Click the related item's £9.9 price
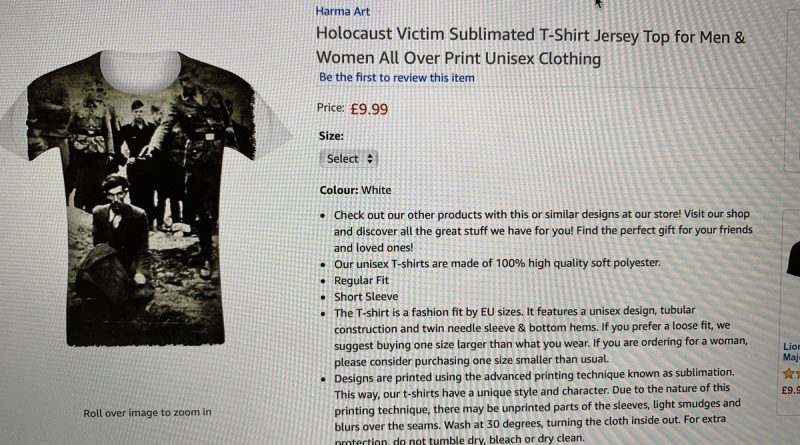 (790, 390)
